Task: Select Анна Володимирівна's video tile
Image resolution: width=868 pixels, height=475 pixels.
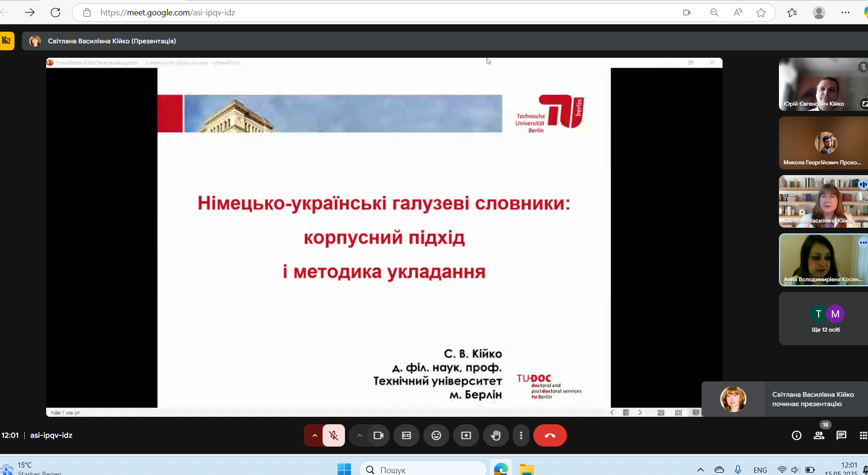Action: point(823,259)
